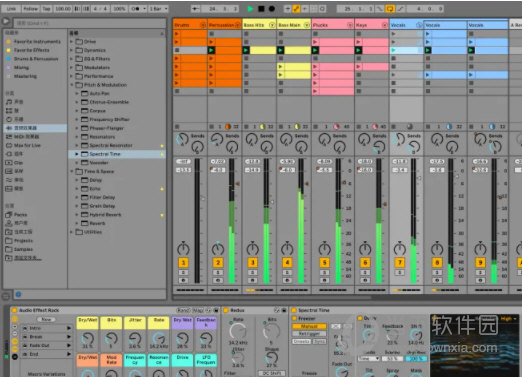The width and height of the screenshot is (522, 377).
Task: Toggle the Spectral Time device activator
Action: point(294,310)
